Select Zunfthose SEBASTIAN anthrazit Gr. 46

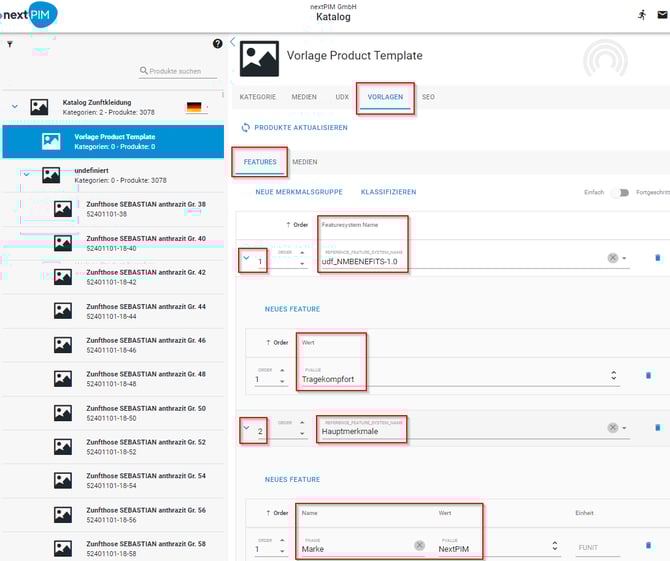point(113,345)
